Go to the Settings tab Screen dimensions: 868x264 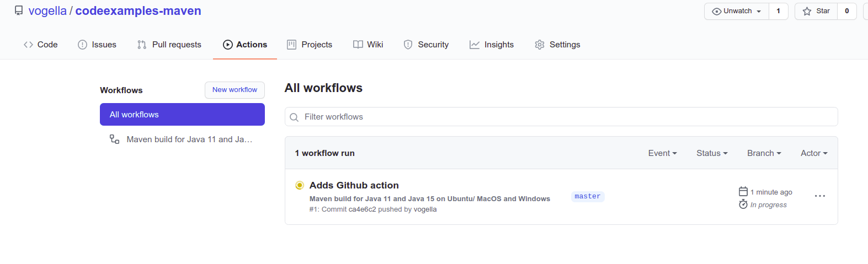point(557,45)
